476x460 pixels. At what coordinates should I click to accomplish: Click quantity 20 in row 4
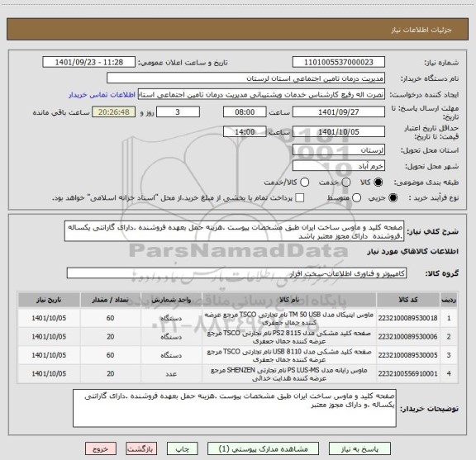pos(111,373)
